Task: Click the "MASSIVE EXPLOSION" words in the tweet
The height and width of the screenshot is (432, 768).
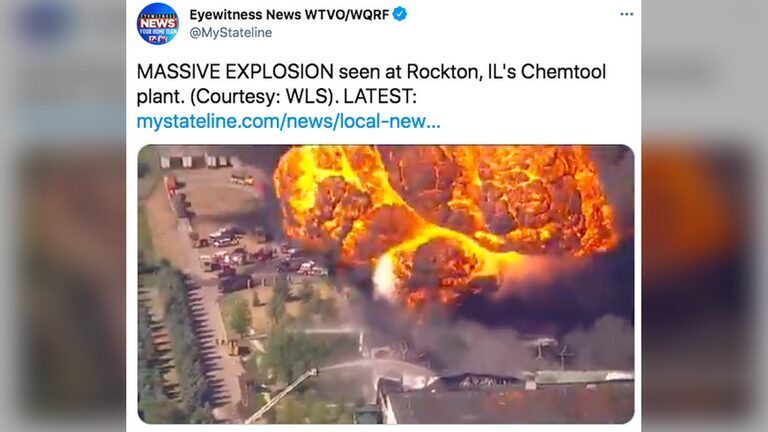Action: pos(235,72)
